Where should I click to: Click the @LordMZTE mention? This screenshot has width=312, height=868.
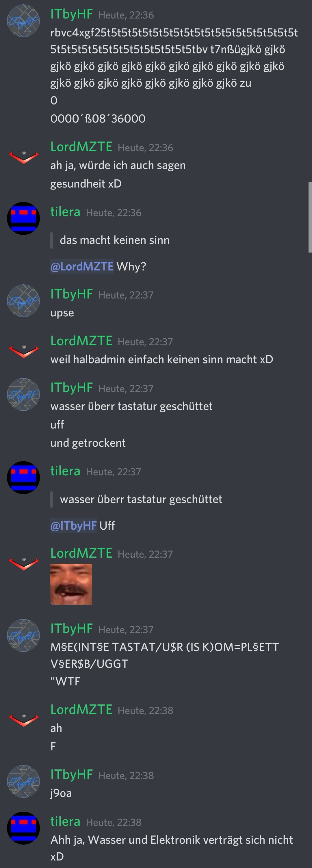(x=82, y=266)
